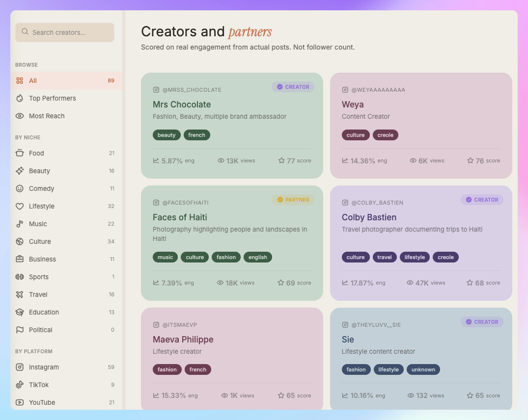Open the Colby Bastien profile title
This screenshot has width=528, height=420.
tap(369, 217)
